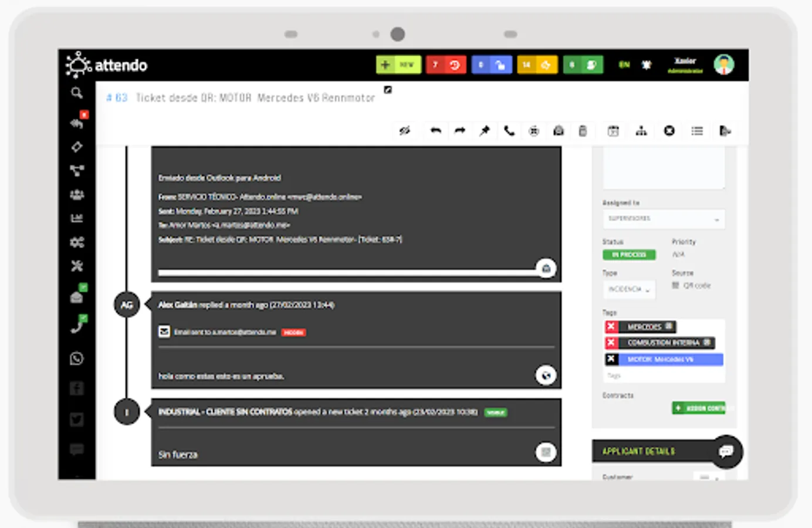This screenshot has height=528, width=812.
Task: Open Xavier user profile avatar
Action: click(724, 65)
